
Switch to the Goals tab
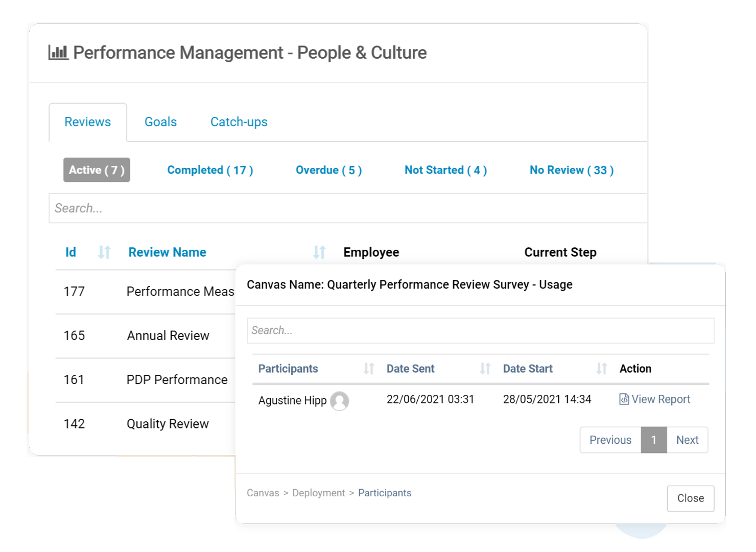click(x=160, y=122)
